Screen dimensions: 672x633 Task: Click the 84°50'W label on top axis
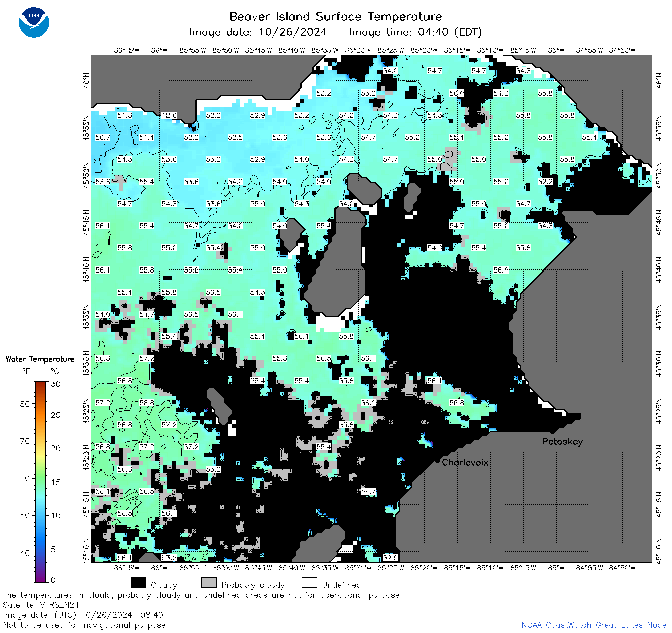622,50
